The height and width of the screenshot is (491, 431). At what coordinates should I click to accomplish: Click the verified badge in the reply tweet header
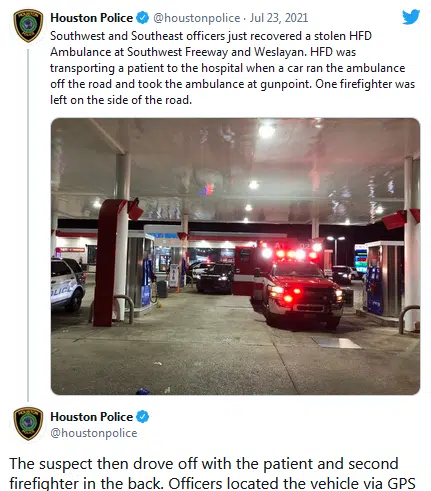(143, 417)
